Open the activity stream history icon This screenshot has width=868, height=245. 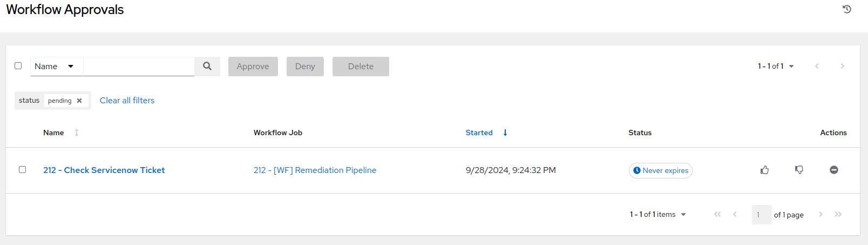846,9
